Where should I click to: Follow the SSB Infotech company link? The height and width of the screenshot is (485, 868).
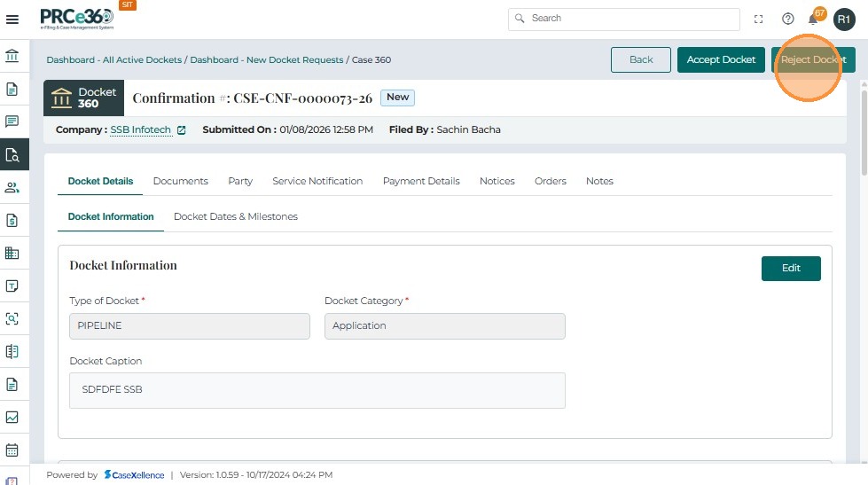click(140, 130)
